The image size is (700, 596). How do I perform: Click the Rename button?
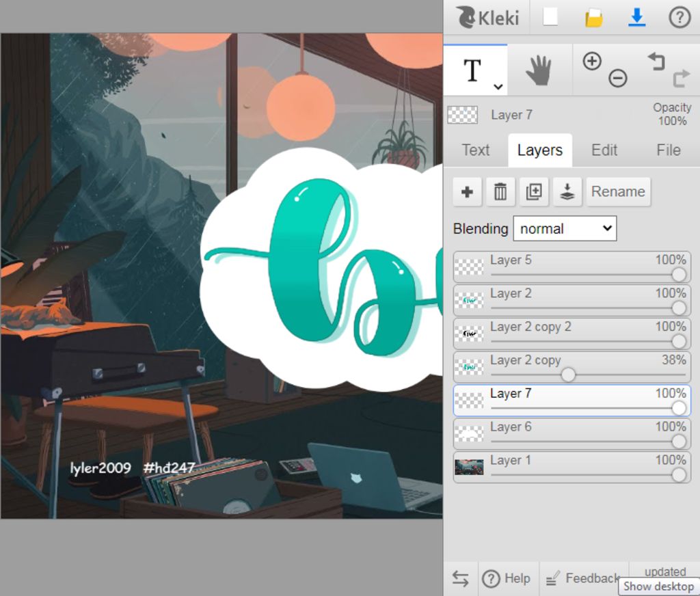click(618, 192)
